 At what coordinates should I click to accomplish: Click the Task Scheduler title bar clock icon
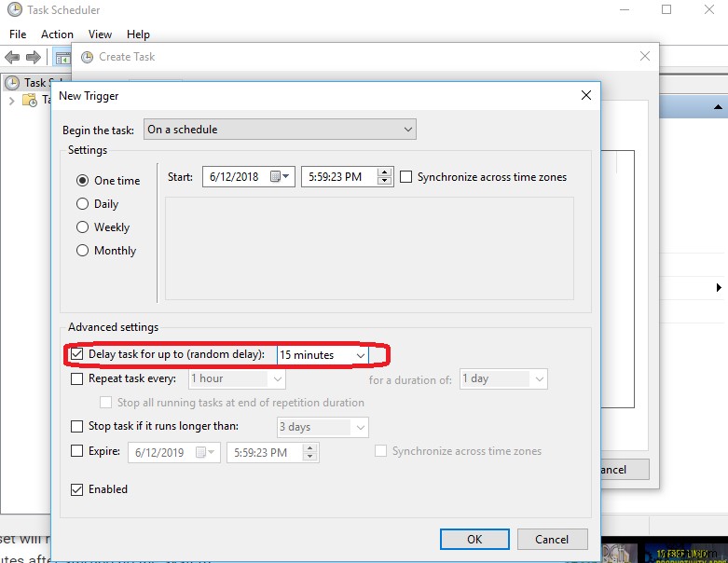pos(14,9)
